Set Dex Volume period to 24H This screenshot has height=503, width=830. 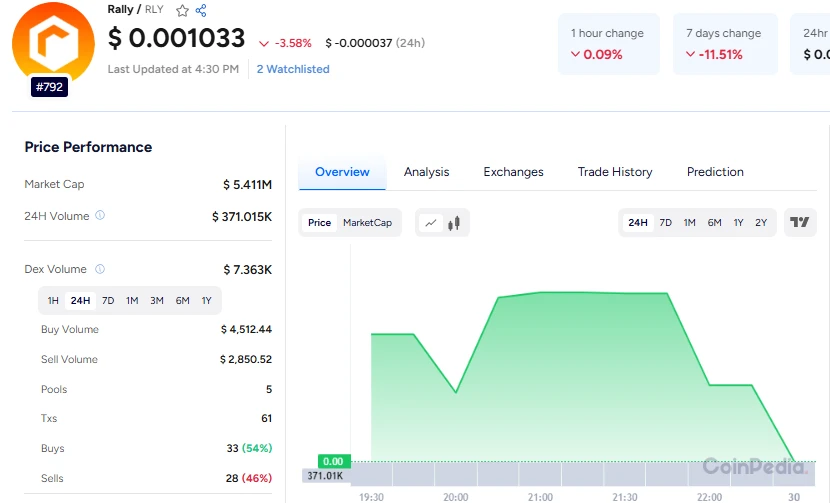point(80,301)
